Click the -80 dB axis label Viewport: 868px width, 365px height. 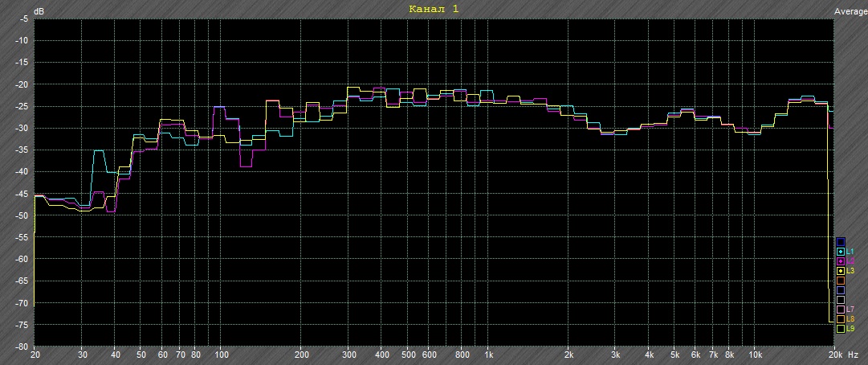tap(20, 347)
